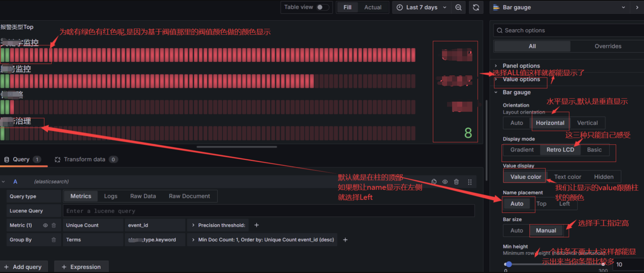
Task: Click the zoom out time range icon
Action: click(x=458, y=7)
